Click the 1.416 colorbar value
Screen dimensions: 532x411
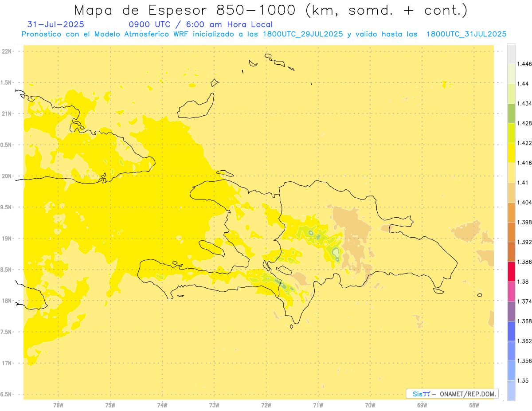coord(525,163)
